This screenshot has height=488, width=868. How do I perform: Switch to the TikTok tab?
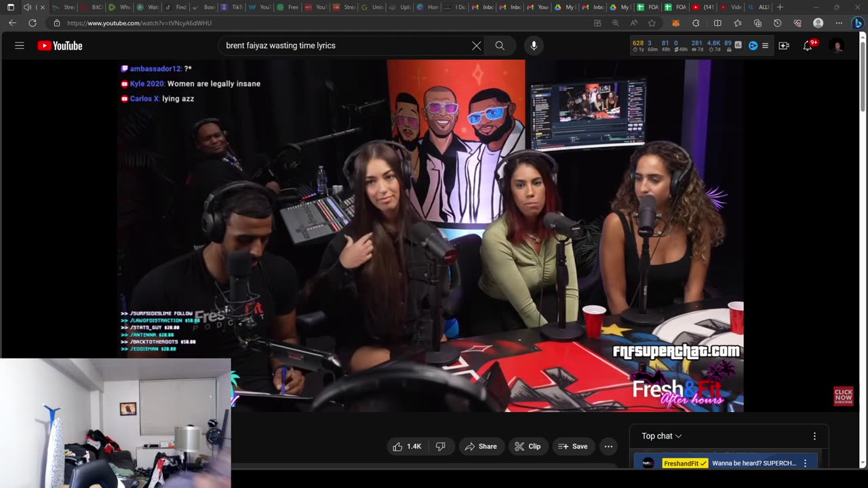click(232, 7)
